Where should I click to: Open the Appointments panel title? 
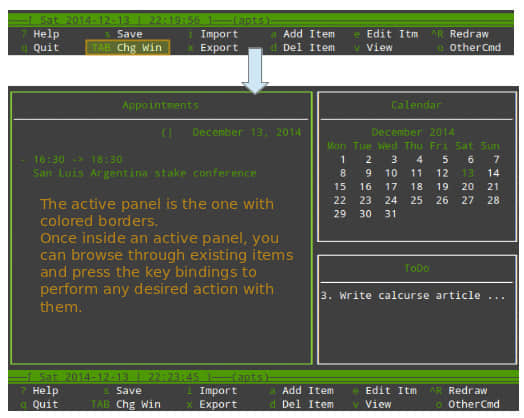160,105
